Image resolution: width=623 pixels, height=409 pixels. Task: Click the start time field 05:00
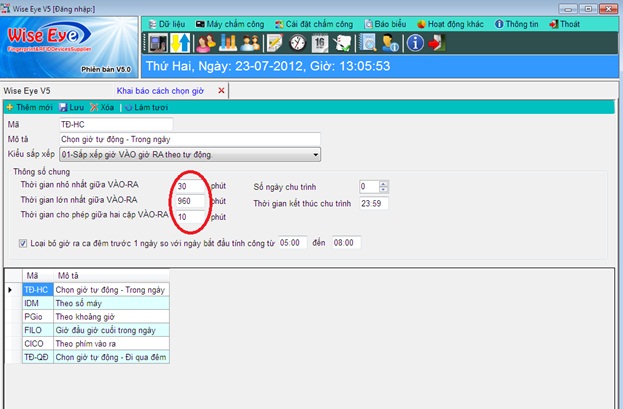293,243
